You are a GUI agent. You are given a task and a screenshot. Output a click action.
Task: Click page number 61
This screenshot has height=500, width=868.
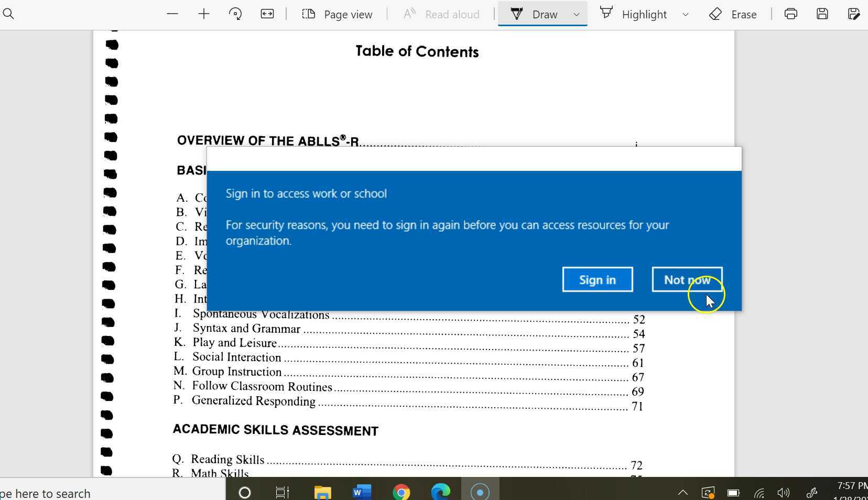(638, 363)
